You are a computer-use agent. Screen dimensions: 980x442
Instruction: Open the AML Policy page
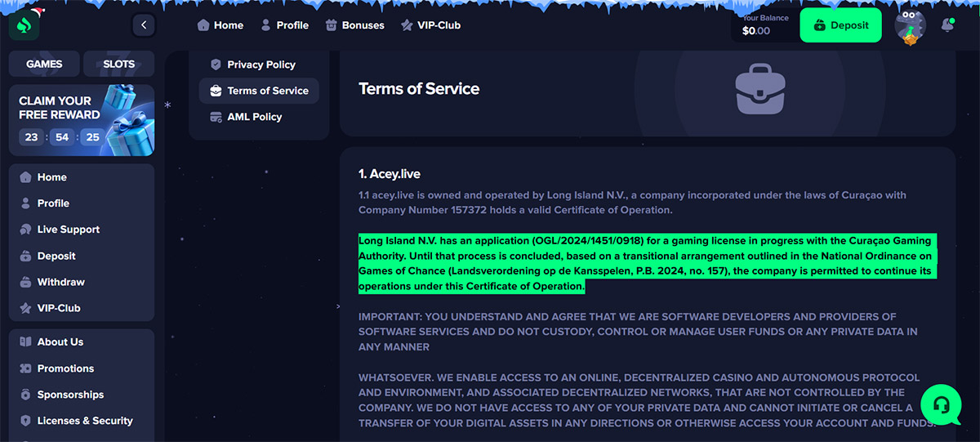[x=253, y=117]
